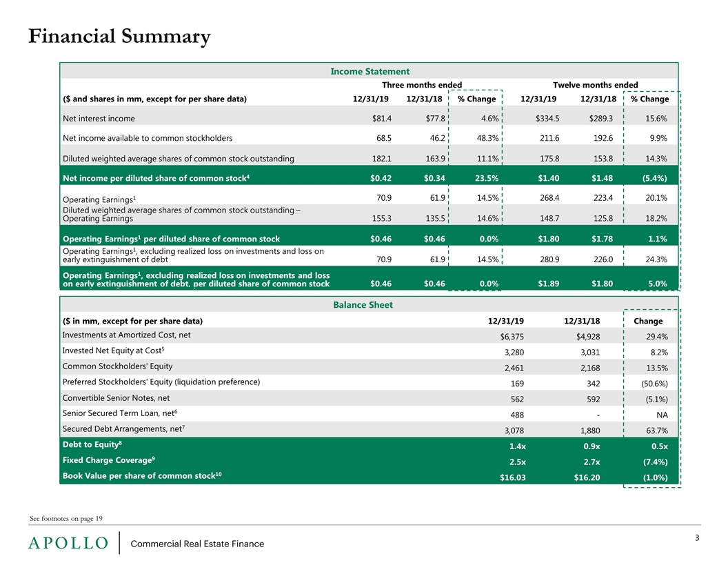The width and height of the screenshot is (728, 563).
Task: Click the Balance Sheet 'Change' column header
Action: click(x=648, y=321)
